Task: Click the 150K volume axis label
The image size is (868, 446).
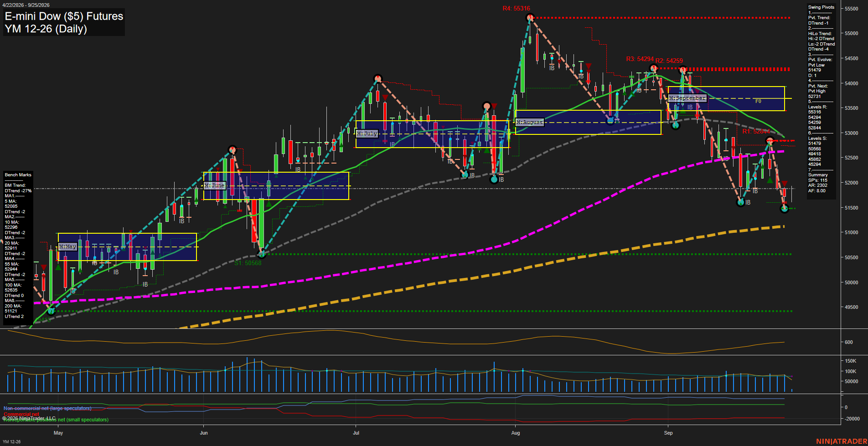Action: tap(850, 361)
